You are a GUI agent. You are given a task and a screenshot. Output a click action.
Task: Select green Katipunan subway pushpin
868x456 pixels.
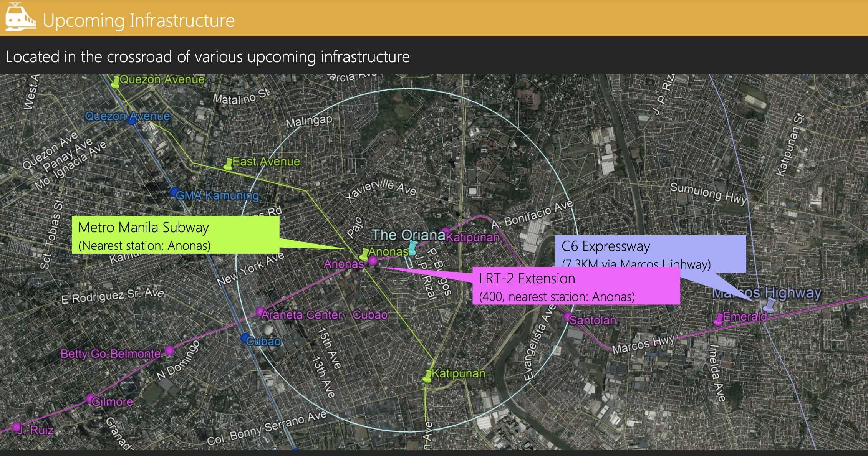[x=427, y=376]
